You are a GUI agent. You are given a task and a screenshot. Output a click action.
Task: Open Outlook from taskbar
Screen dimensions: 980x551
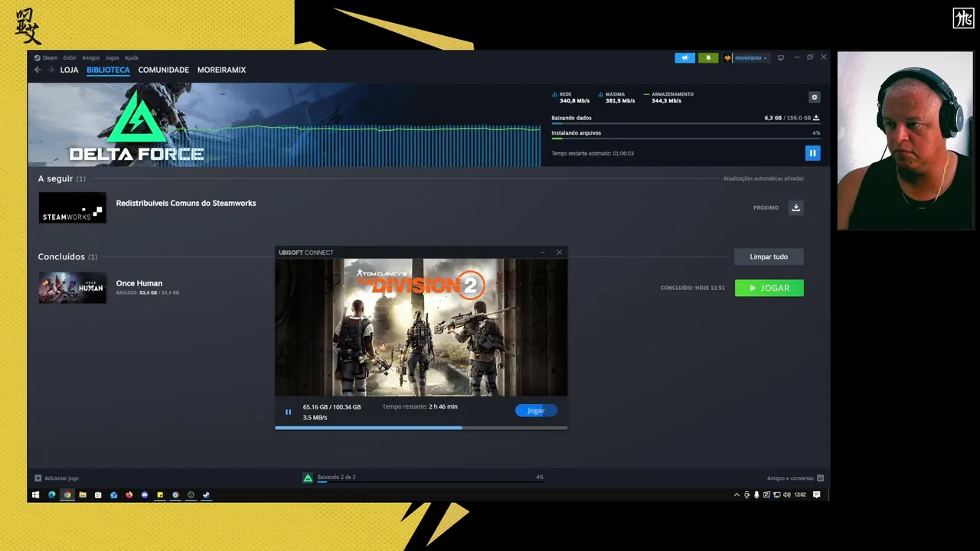[113, 494]
